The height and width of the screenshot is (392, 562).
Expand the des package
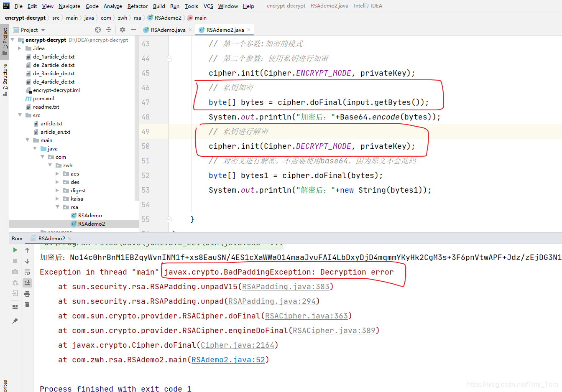tap(57, 182)
